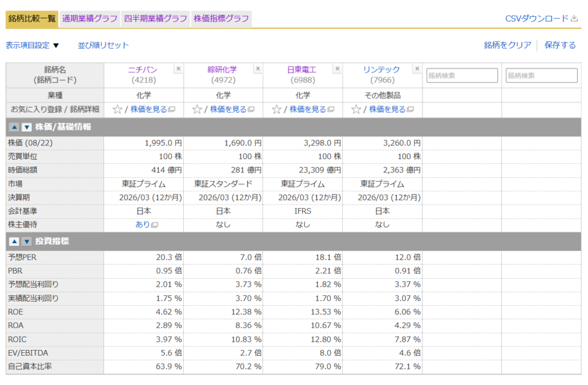Select 株価 value 1,995.0 円

click(163, 143)
